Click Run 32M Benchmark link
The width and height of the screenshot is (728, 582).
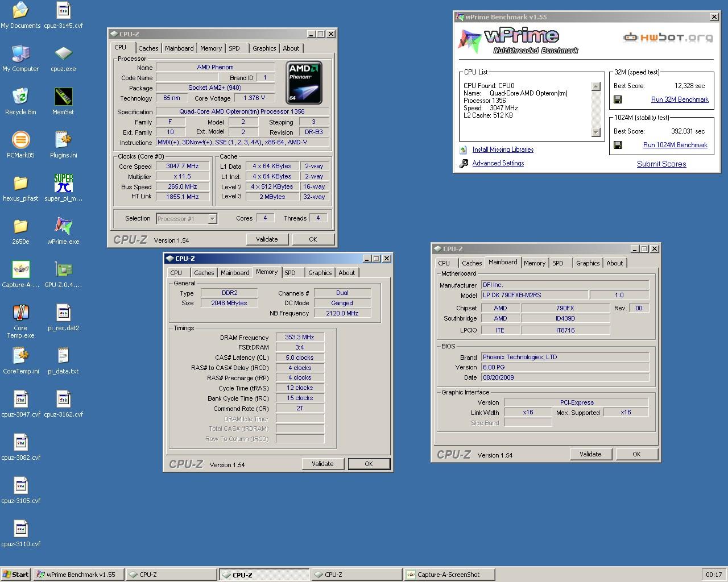pyautogui.click(x=680, y=99)
